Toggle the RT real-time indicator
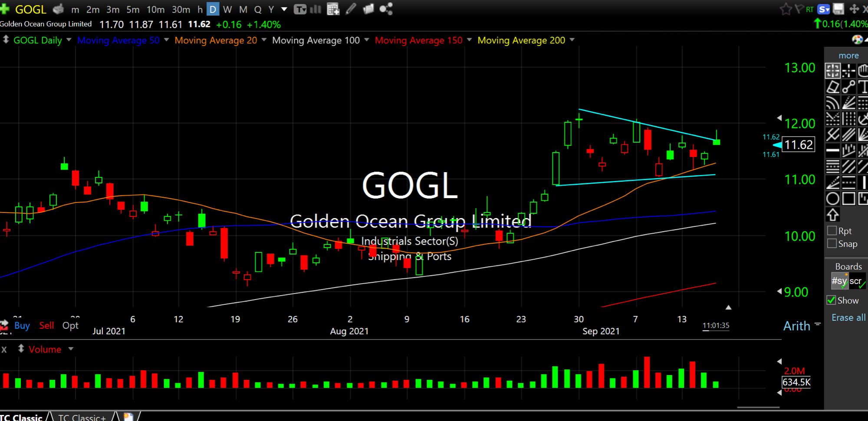Image resolution: width=868 pixels, height=421 pixels. click(x=810, y=9)
